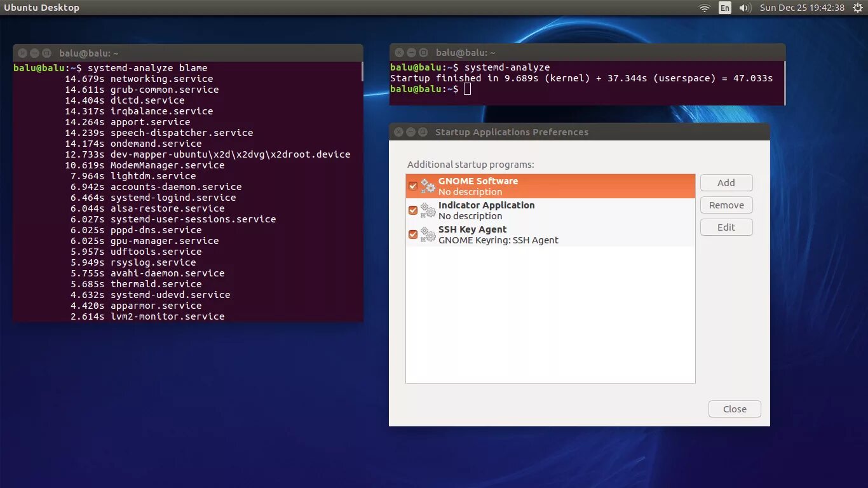Image resolution: width=868 pixels, height=488 pixels.
Task: Click the right terminal's vertical scrollbar
Action: pyautogui.click(x=785, y=83)
